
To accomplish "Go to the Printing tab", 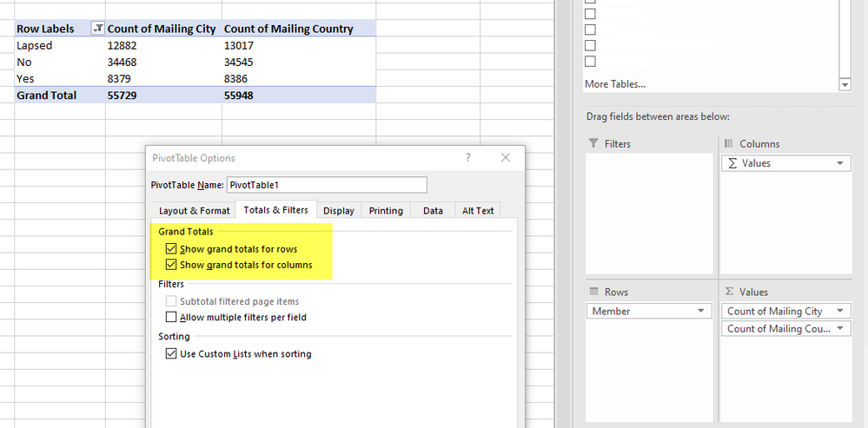I will coord(386,211).
